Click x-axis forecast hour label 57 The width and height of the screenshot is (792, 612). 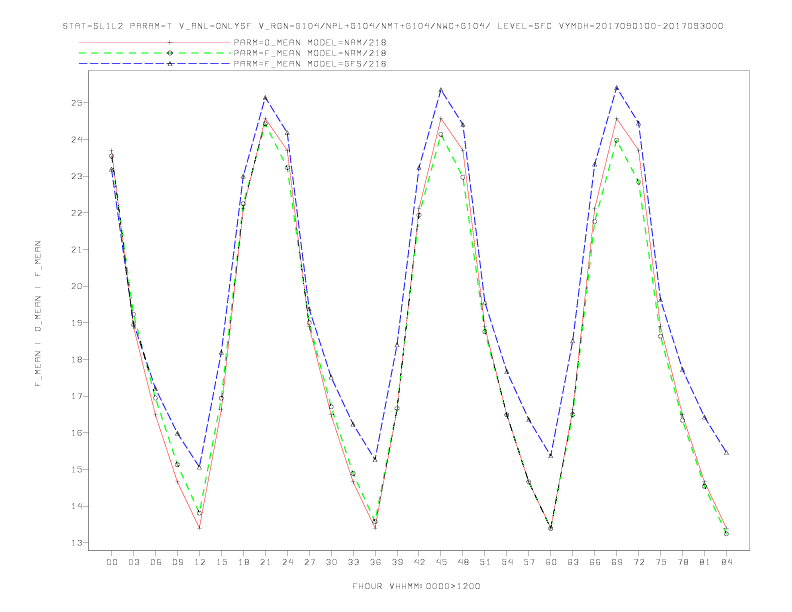click(529, 562)
